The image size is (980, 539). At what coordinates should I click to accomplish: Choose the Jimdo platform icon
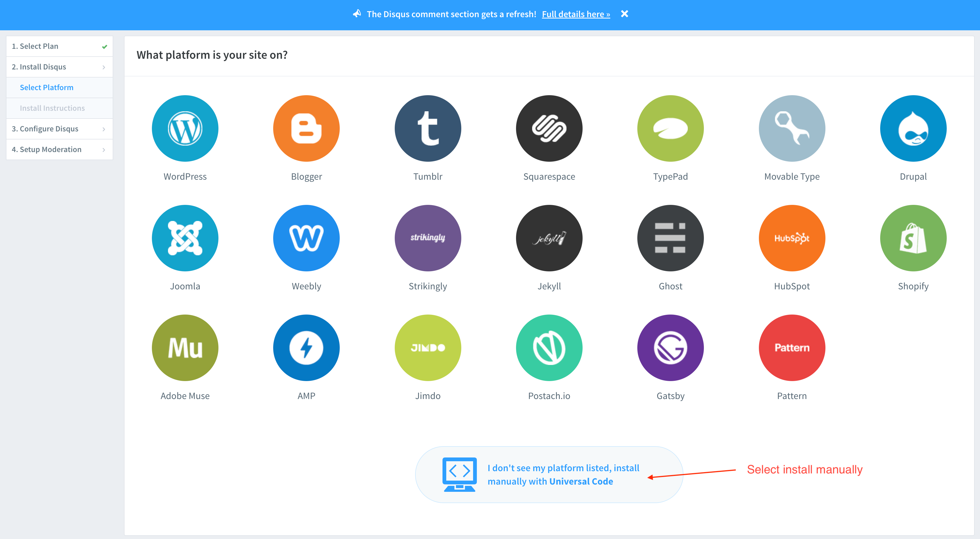click(x=427, y=348)
